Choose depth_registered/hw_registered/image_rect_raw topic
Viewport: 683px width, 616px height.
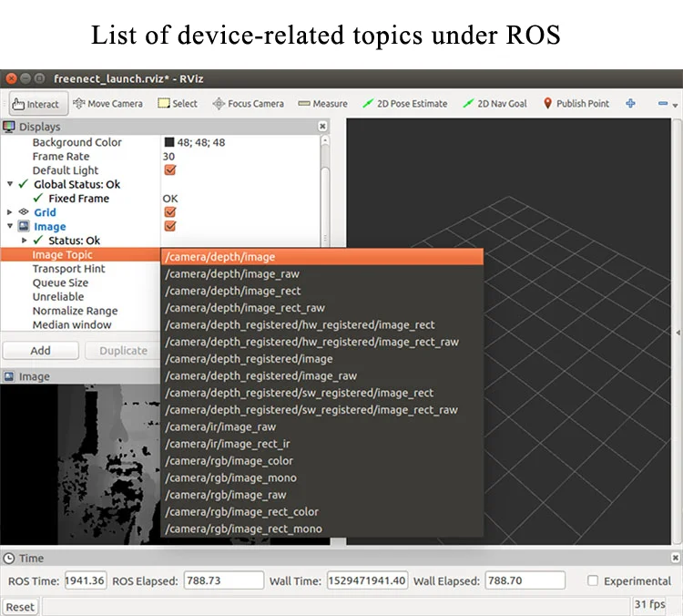click(321, 342)
